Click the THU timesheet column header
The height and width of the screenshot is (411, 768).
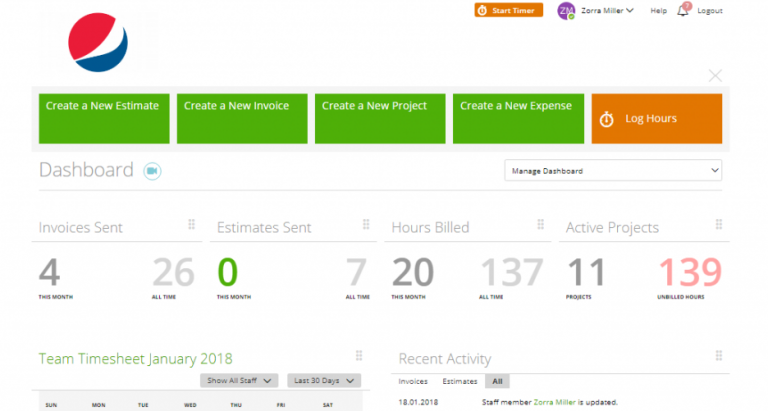(x=236, y=405)
